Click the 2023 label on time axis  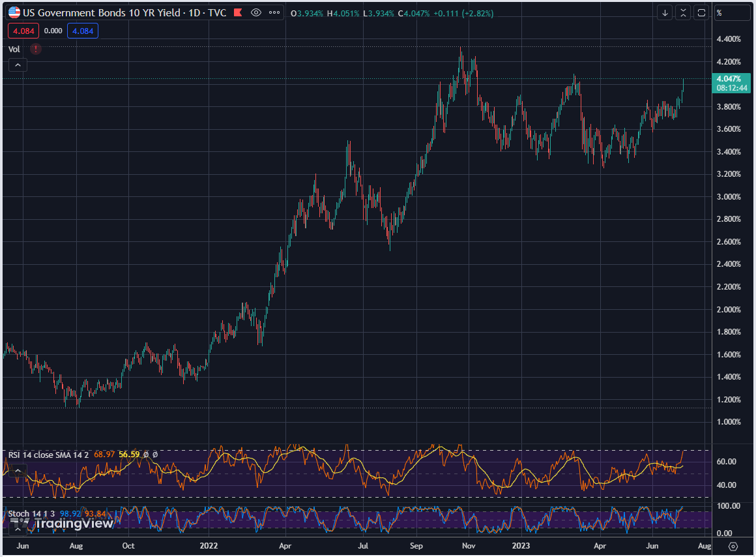click(521, 546)
